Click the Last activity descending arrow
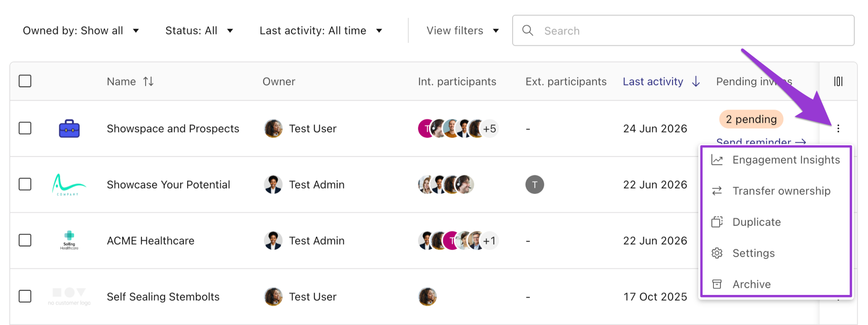868x325 pixels. point(695,82)
